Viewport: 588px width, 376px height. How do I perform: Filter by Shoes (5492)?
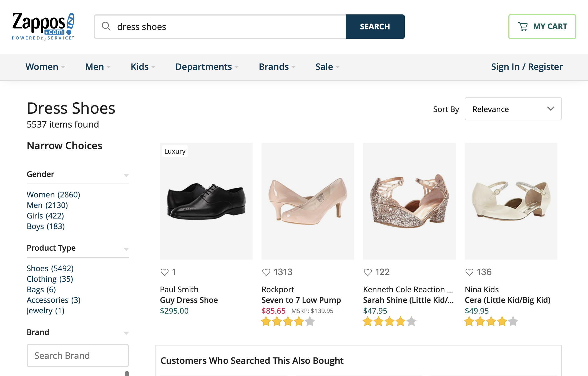click(50, 268)
